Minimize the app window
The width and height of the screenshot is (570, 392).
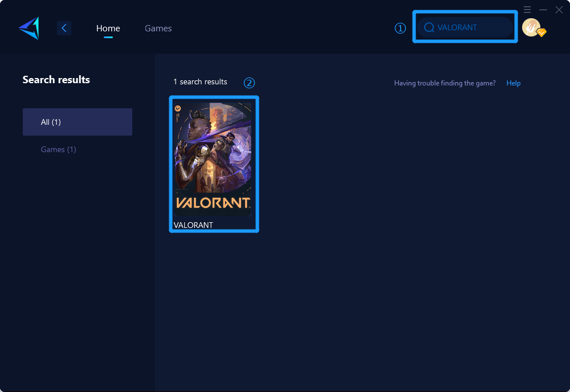pyautogui.click(x=543, y=10)
